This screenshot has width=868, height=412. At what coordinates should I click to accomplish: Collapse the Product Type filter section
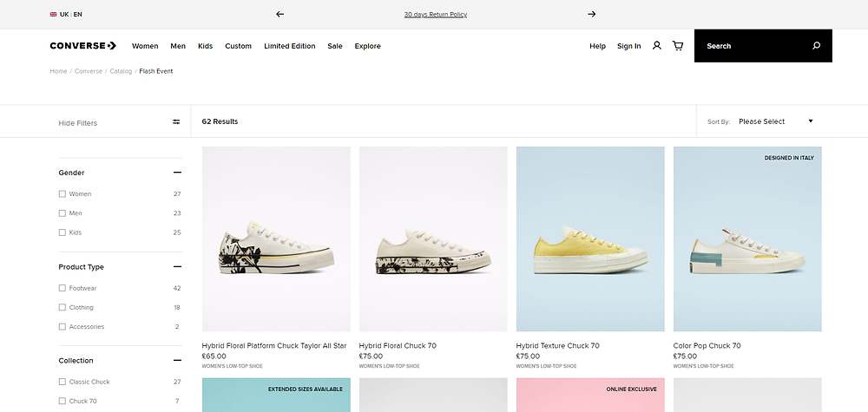[177, 266]
